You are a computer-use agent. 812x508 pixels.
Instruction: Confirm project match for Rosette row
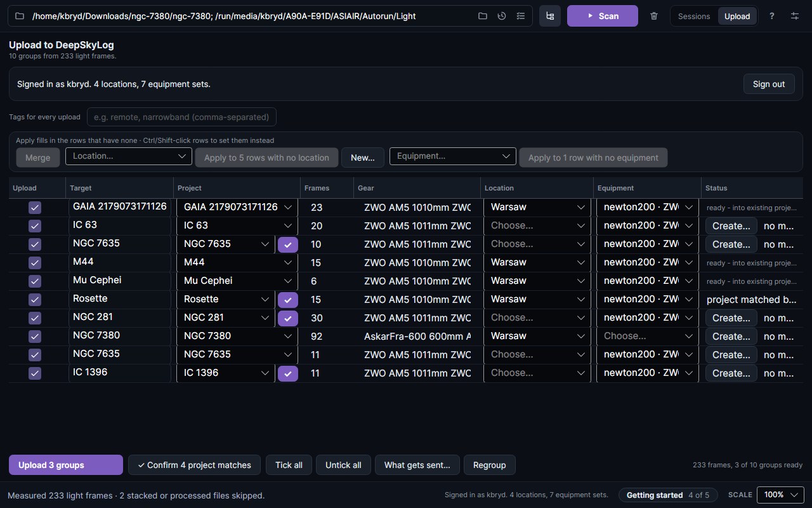pyautogui.click(x=288, y=300)
